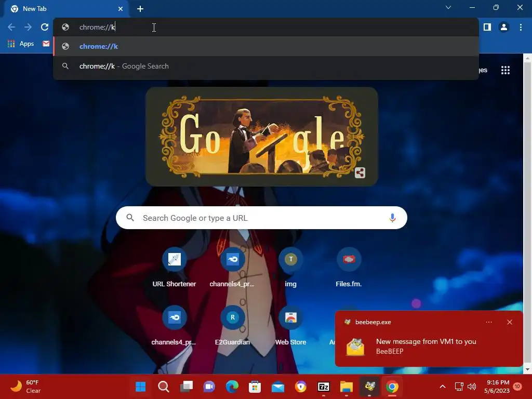Open the E2Guardian shortcut

232,326
